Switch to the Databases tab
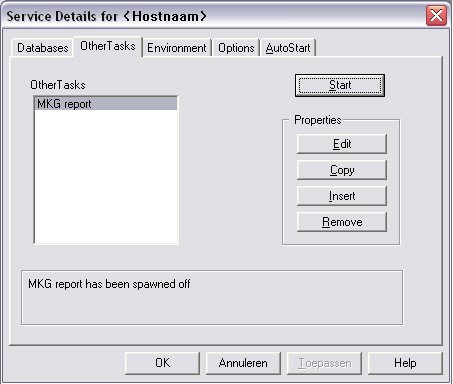The height and width of the screenshot is (384, 453). [42, 48]
